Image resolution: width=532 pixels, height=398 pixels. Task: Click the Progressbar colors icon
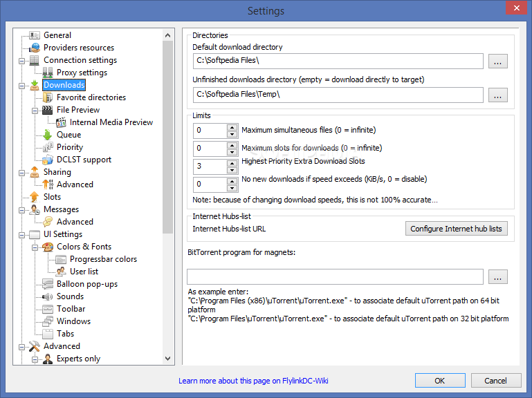(x=61, y=259)
